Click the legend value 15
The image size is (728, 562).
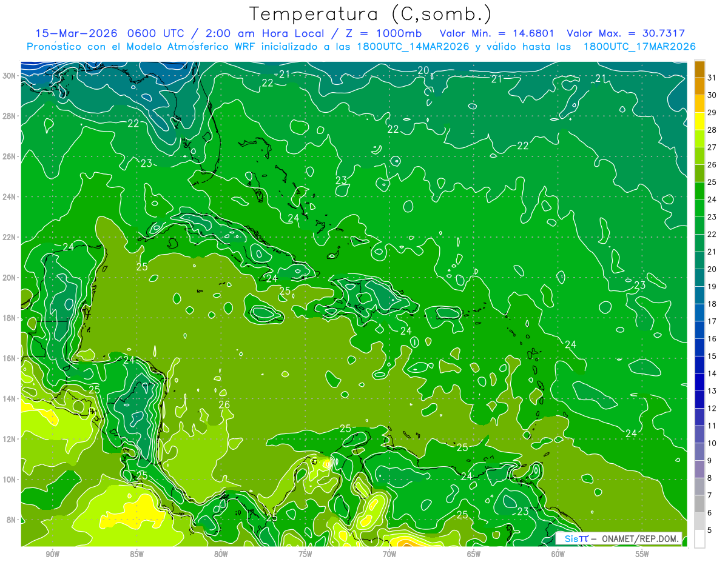[x=712, y=356]
